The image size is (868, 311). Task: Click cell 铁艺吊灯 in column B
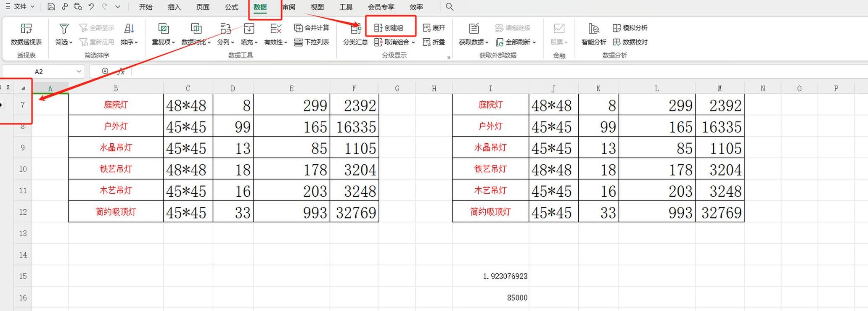pyautogui.click(x=116, y=169)
